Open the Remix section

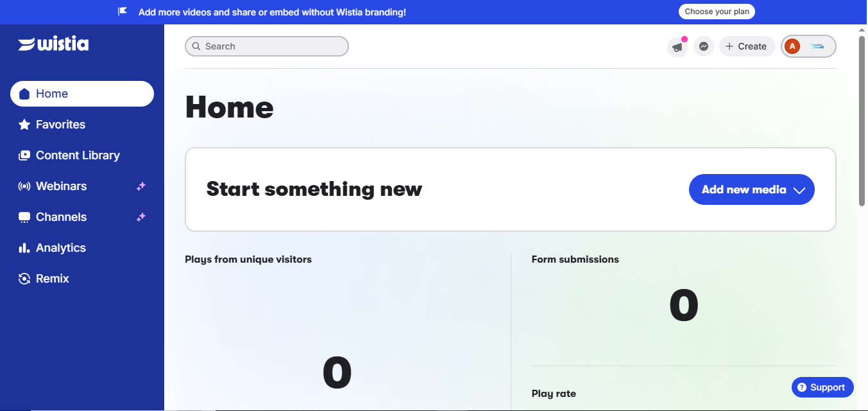82,279
